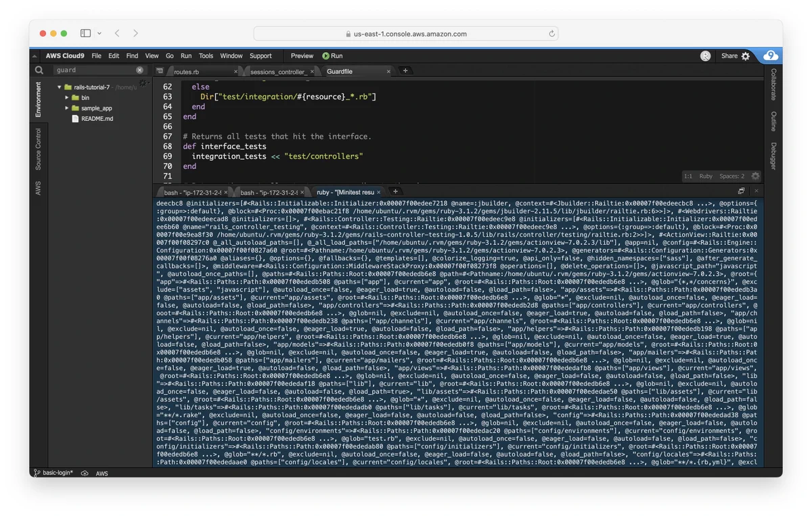
Task: Switch to the first bash terminal tab
Action: 193,192
